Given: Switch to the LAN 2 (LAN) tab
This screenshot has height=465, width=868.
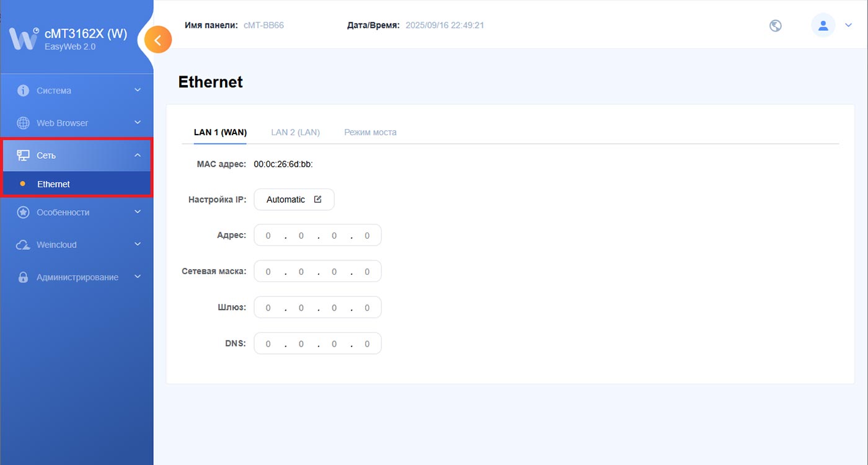Looking at the screenshot, I should coord(295,132).
